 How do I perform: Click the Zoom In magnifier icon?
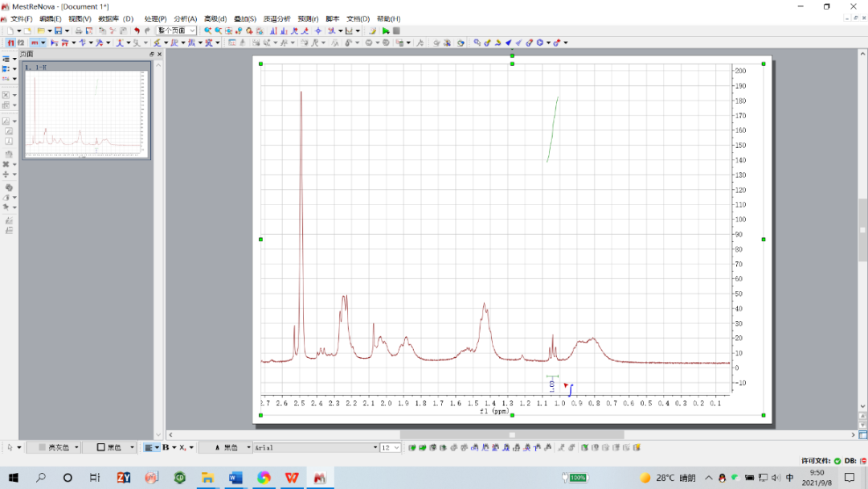coord(207,31)
